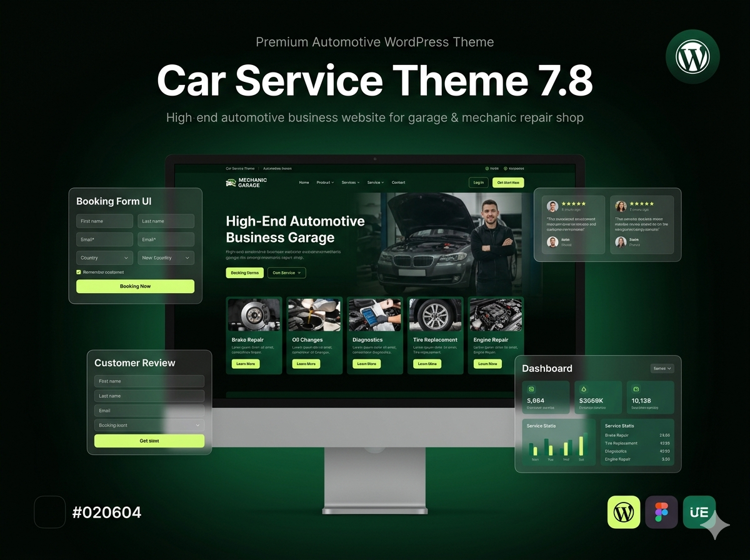Image resolution: width=750 pixels, height=560 pixels.
Task: Focus the Last name field in Booking Form
Action: coord(166,221)
